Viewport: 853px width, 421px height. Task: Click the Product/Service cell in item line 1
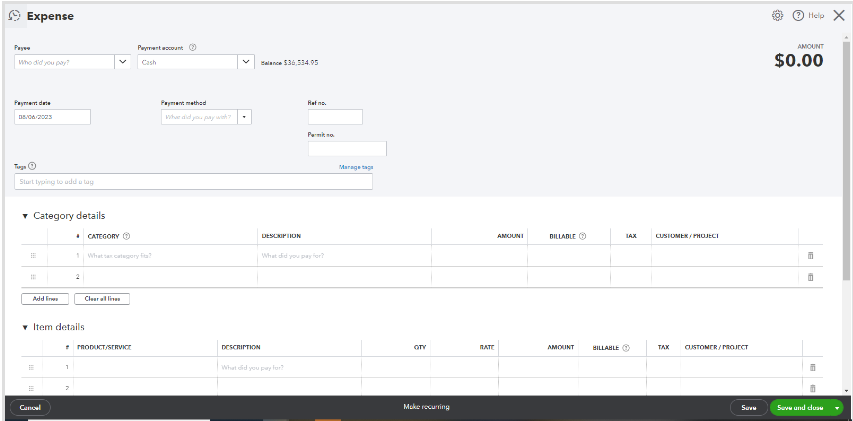[x=145, y=368]
